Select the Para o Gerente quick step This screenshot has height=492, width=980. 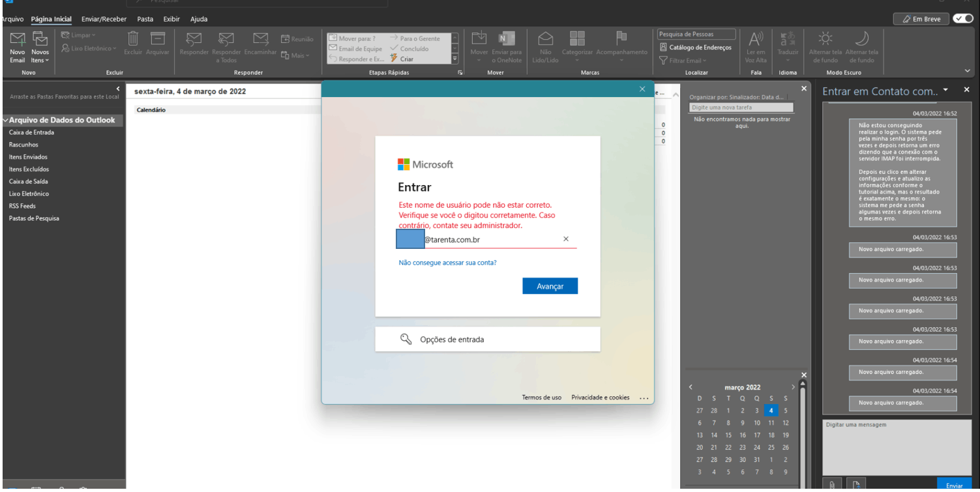(415, 38)
